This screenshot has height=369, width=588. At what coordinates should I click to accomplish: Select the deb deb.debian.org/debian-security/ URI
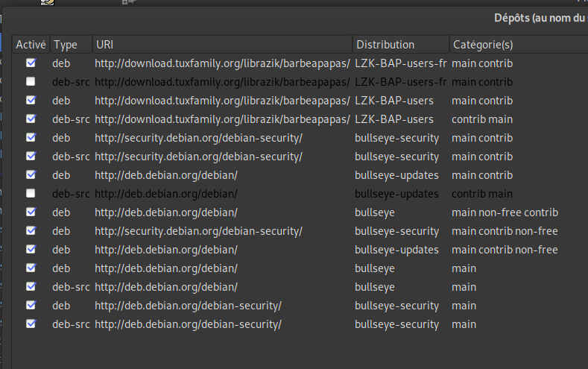tap(188, 306)
